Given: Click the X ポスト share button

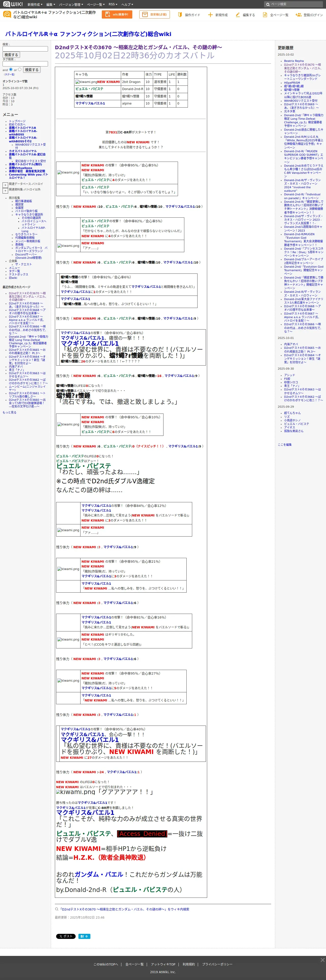Looking at the screenshot, I should (66, 936).
